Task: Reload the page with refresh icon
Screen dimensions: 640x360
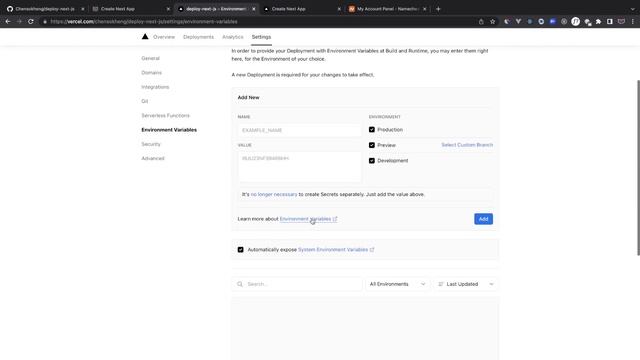Action: coord(31,21)
